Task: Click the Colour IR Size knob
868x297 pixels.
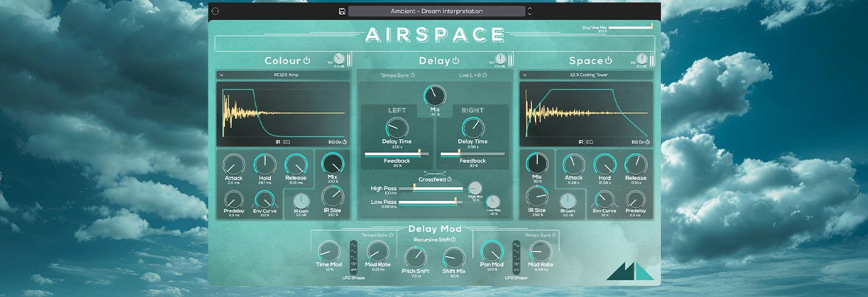Action: pos(333,197)
